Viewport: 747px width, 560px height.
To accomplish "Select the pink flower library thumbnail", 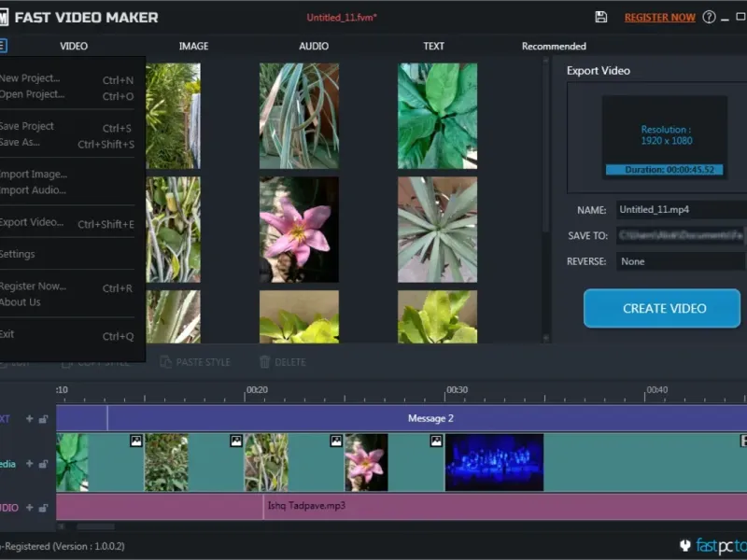I will click(x=299, y=230).
